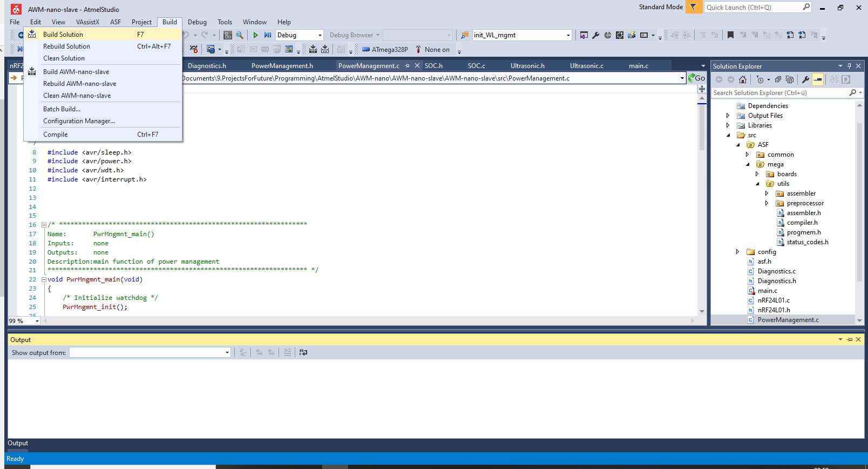
Task: Open the Quick Launch search icon
Action: pos(806,7)
